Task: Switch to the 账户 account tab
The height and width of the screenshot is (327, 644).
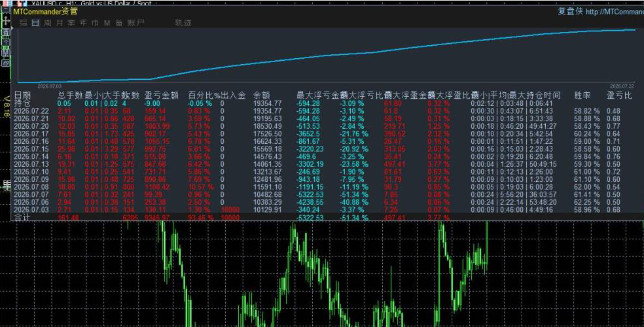Action: pos(136,23)
